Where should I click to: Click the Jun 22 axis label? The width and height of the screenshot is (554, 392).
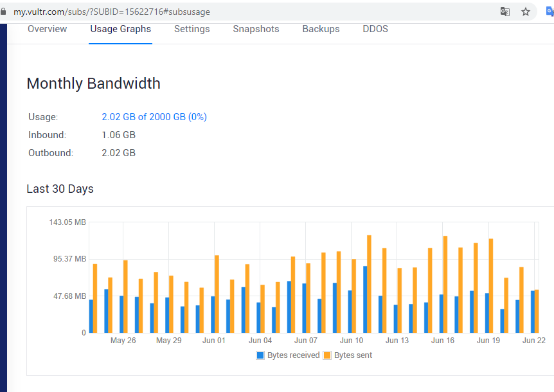coord(534,341)
